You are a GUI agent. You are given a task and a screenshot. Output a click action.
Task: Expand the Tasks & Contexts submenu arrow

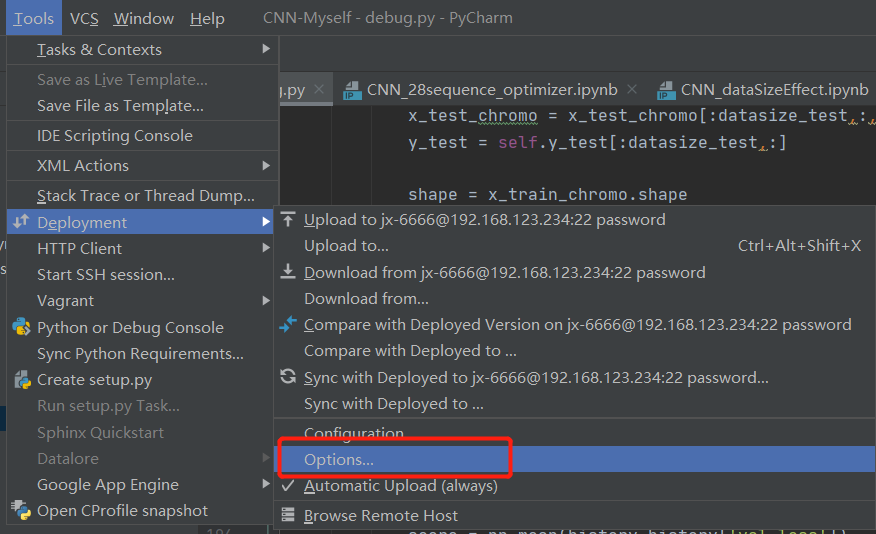tap(266, 49)
